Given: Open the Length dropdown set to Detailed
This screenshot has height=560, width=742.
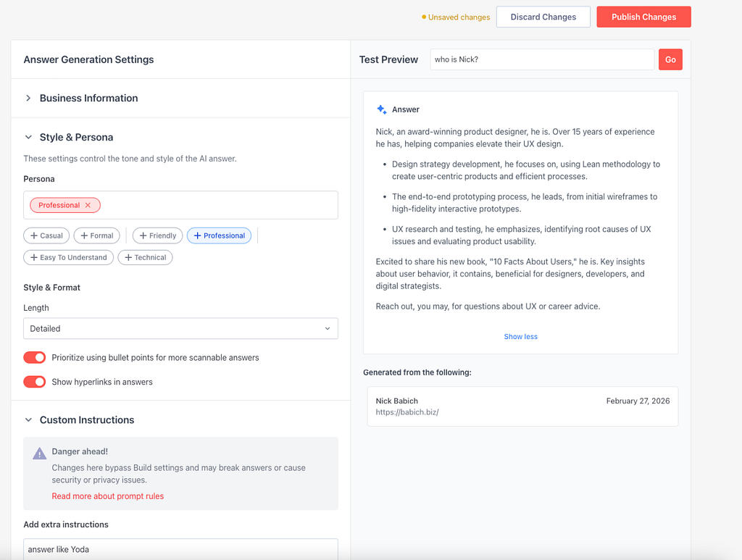Looking at the screenshot, I should (x=180, y=329).
